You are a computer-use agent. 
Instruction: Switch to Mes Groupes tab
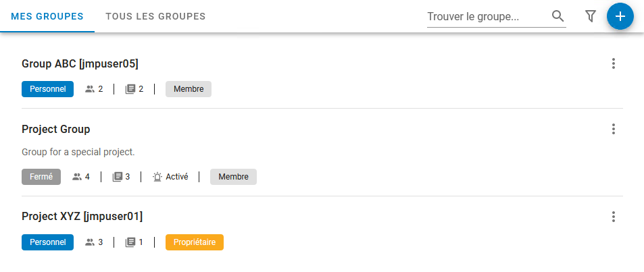coord(47,16)
